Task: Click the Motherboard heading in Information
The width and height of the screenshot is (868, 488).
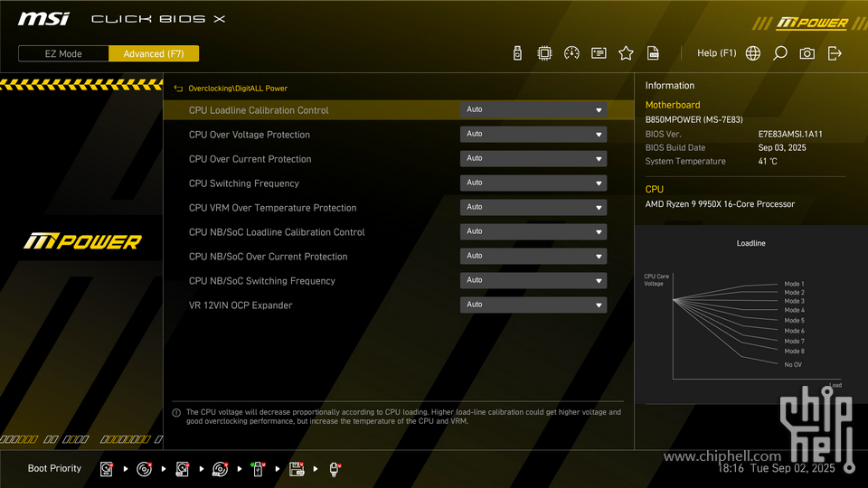Action: tap(673, 105)
